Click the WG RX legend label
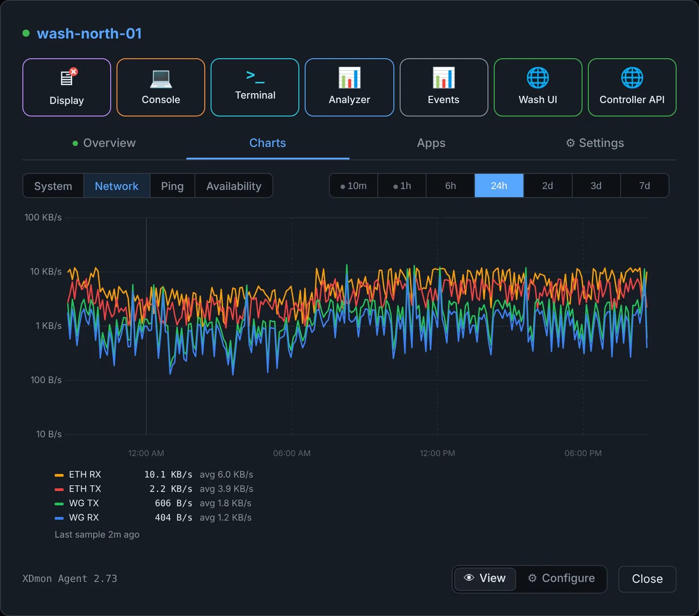699x616 pixels. click(84, 517)
